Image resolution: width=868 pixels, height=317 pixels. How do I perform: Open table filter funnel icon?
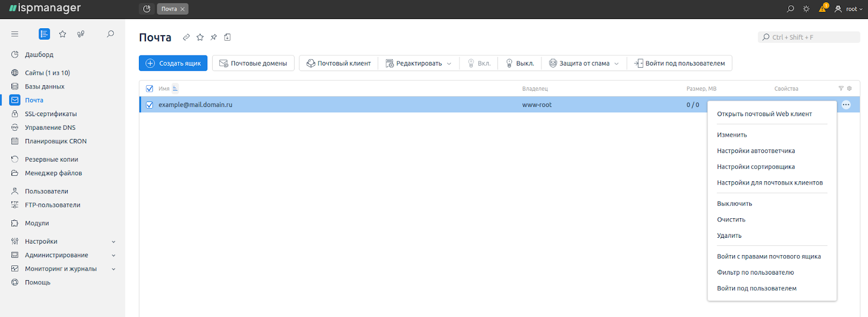tap(841, 88)
